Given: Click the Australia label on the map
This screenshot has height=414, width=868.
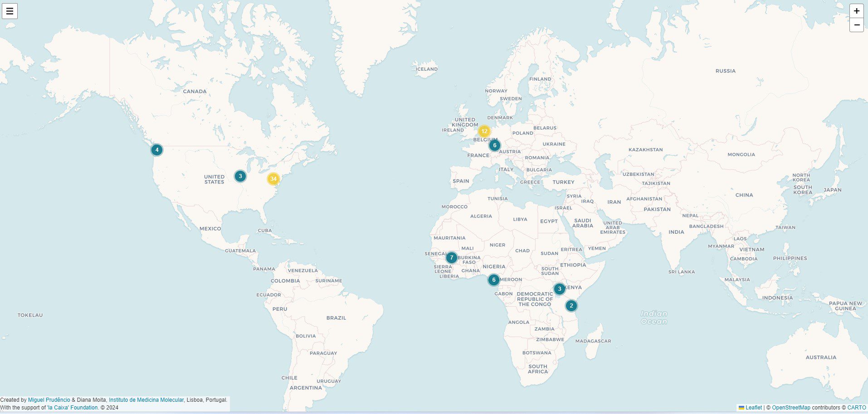Looking at the screenshot, I should (820, 357).
